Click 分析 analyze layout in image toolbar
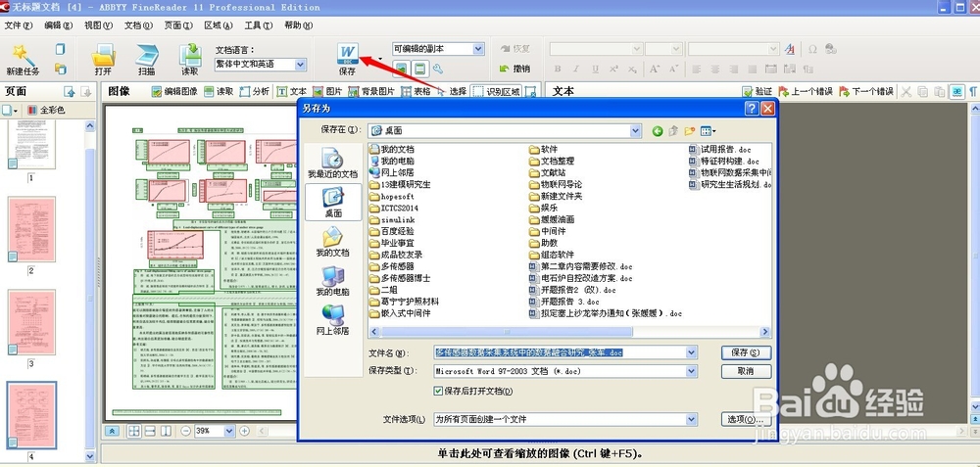Screen dimensions: 980x467 tap(255, 91)
